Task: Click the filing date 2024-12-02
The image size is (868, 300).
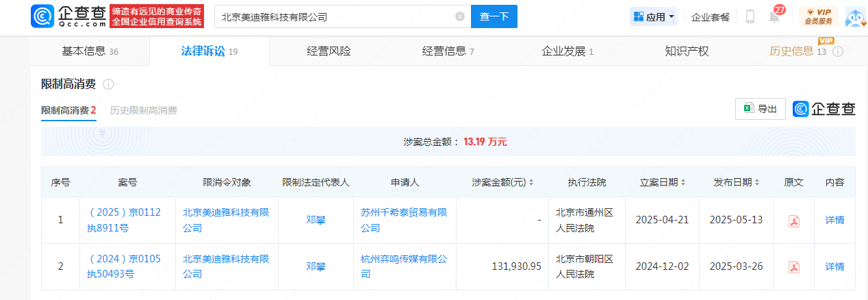Action: point(662,266)
